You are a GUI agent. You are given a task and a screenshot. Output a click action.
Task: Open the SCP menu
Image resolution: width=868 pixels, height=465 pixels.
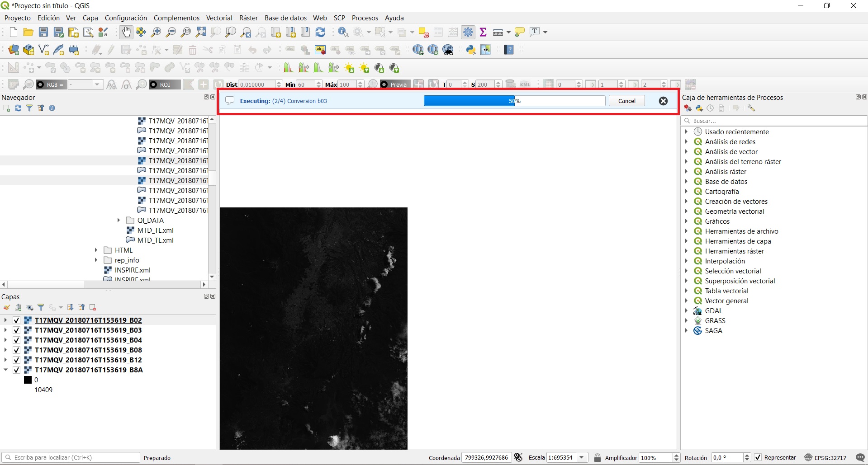339,18
